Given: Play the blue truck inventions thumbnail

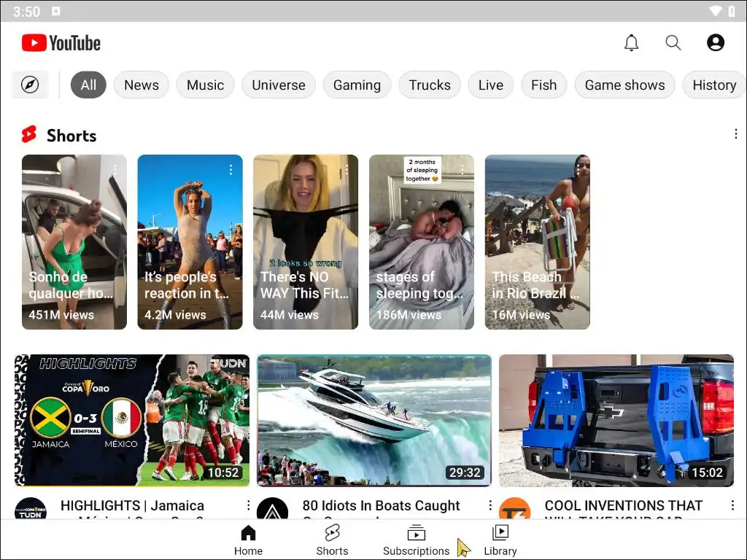Looking at the screenshot, I should coord(616,421).
